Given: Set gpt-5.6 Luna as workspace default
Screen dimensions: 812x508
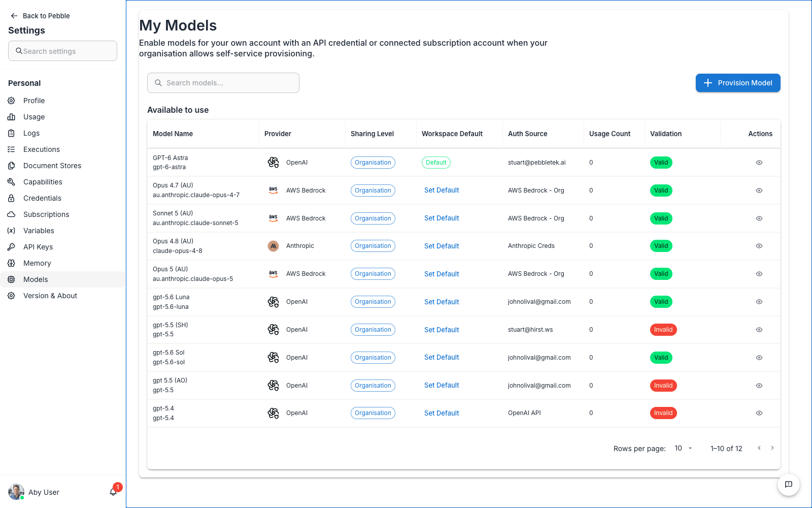Looking at the screenshot, I should 442,302.
